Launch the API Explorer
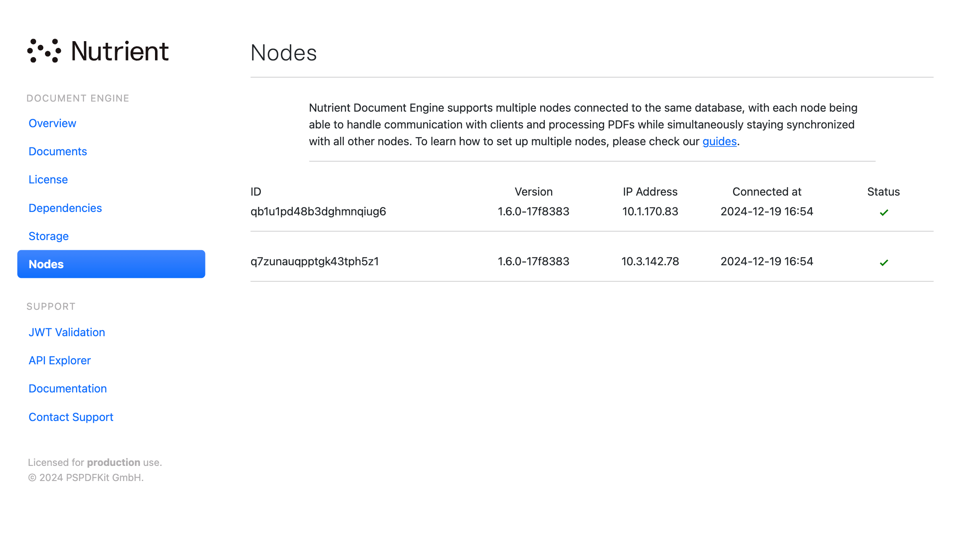980x549 pixels. pyautogui.click(x=59, y=360)
